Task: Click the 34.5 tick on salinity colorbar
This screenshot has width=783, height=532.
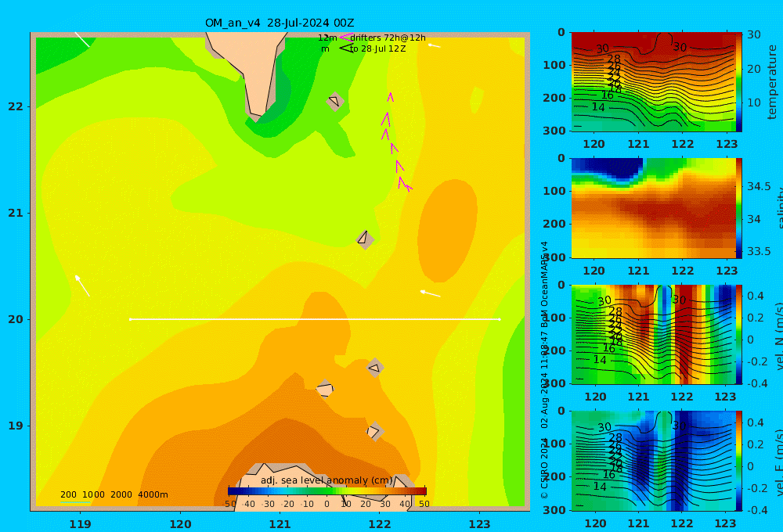Action: tap(759, 187)
